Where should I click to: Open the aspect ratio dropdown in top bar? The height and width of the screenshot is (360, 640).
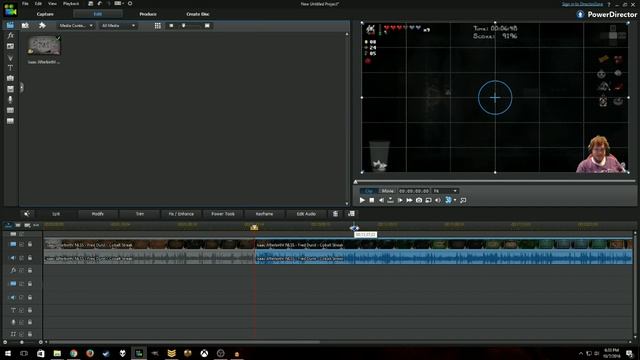[118, 3]
